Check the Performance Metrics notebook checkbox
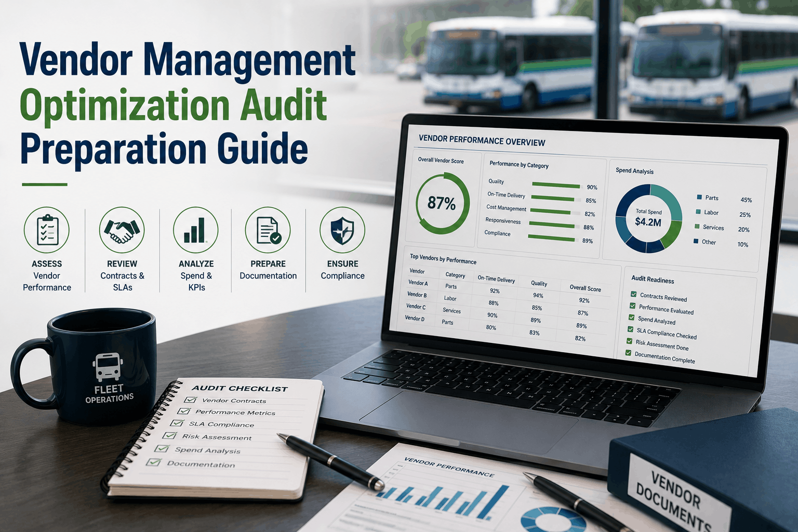The height and width of the screenshot is (532, 798). coord(184,411)
